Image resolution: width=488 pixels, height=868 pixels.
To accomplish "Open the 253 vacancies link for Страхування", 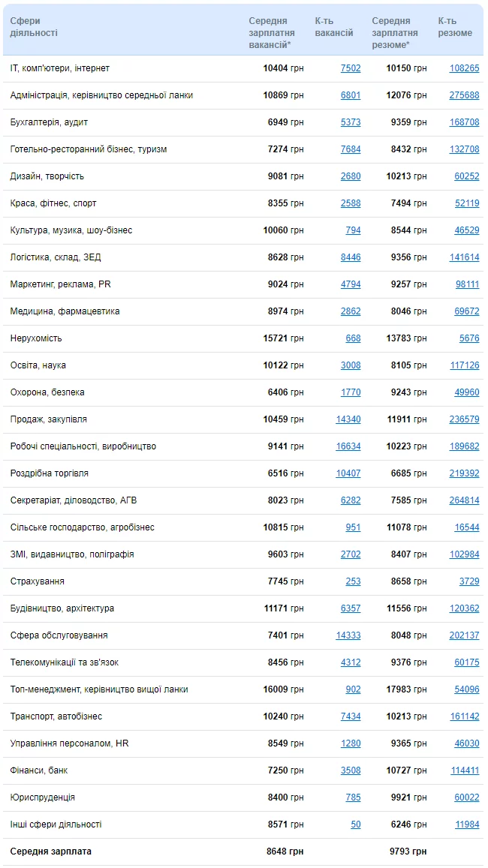I will tap(354, 582).
